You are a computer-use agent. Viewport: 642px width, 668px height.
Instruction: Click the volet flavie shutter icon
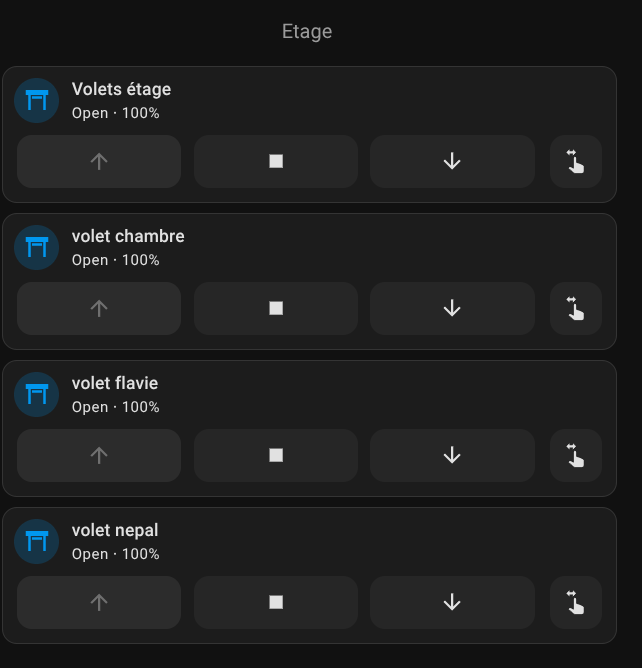(37, 394)
